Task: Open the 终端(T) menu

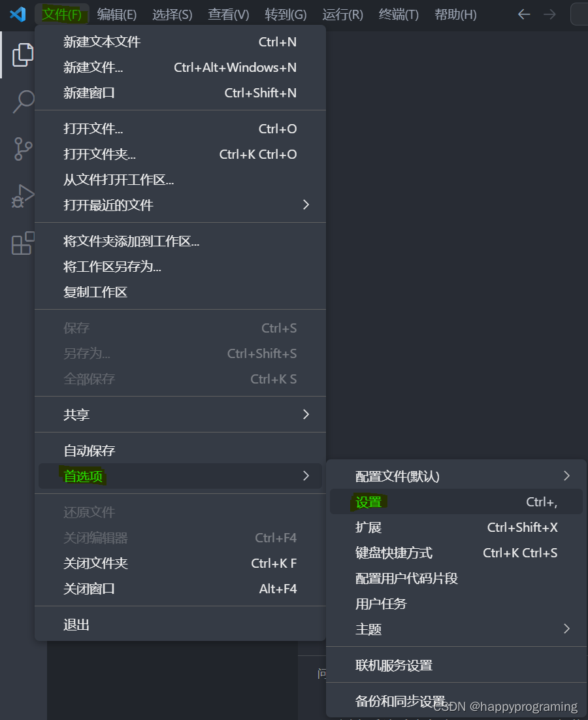Action: [399, 14]
